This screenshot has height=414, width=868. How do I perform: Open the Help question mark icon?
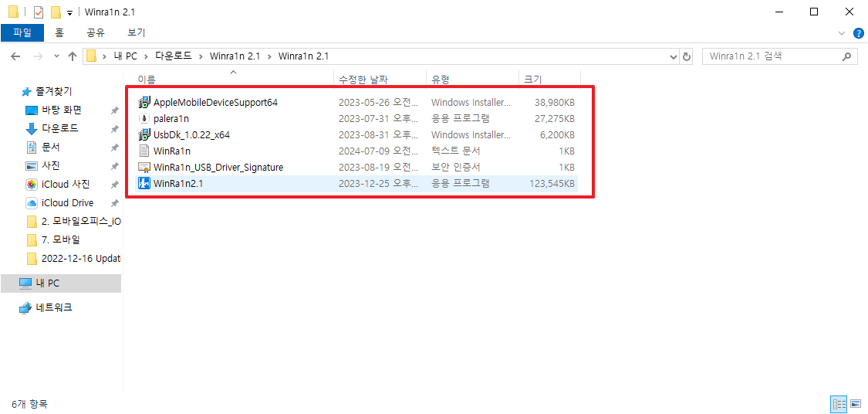[858, 33]
